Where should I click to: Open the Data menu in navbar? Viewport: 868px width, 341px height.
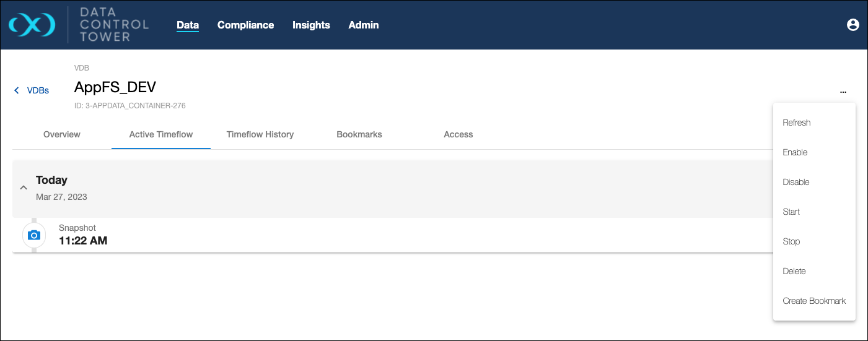point(187,25)
